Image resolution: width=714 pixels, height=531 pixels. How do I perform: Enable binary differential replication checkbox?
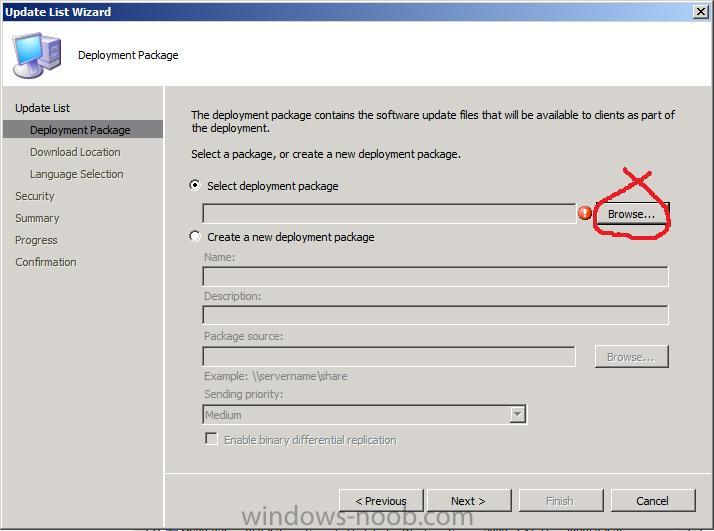[x=211, y=439]
